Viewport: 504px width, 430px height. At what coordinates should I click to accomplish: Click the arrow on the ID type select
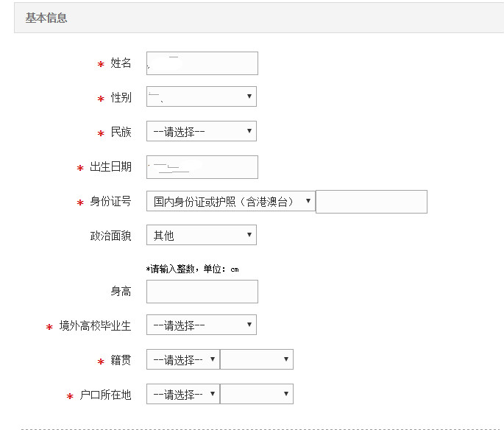308,201
